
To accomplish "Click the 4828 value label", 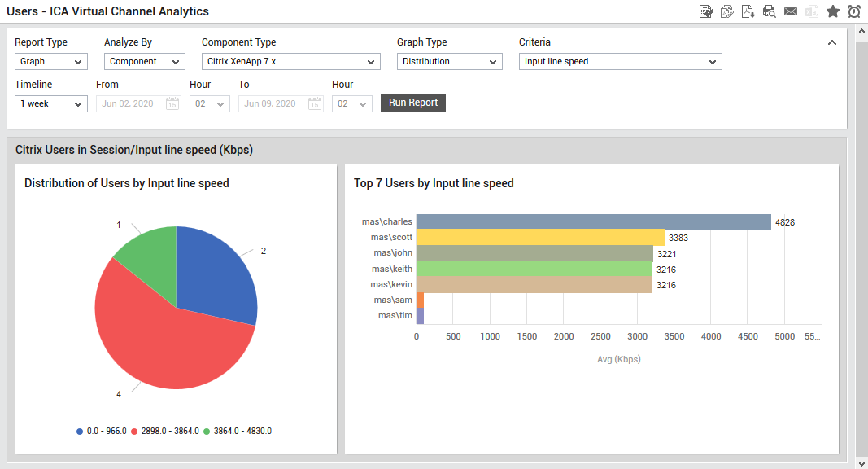I will 785,222.
